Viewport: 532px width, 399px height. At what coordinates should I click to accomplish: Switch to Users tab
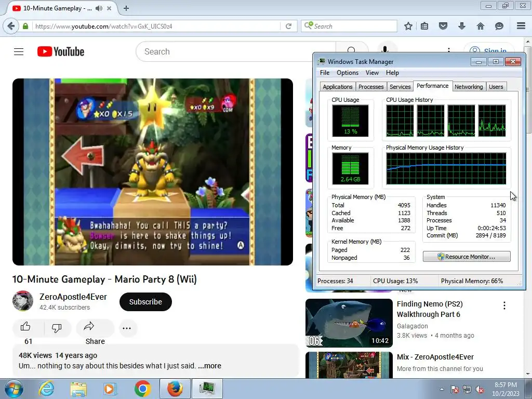pyautogui.click(x=496, y=87)
